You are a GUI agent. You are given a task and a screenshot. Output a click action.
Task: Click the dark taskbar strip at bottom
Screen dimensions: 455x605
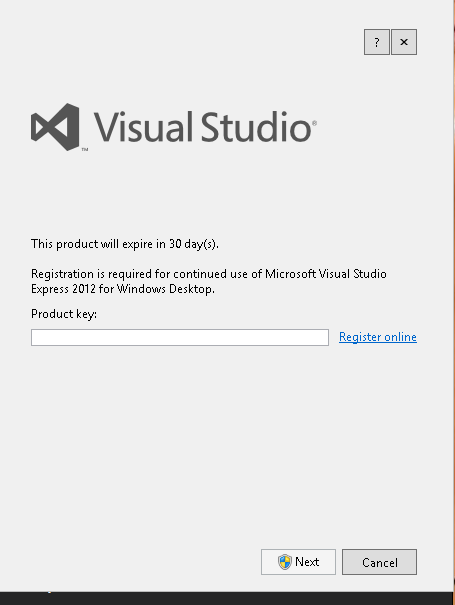tap(226, 598)
